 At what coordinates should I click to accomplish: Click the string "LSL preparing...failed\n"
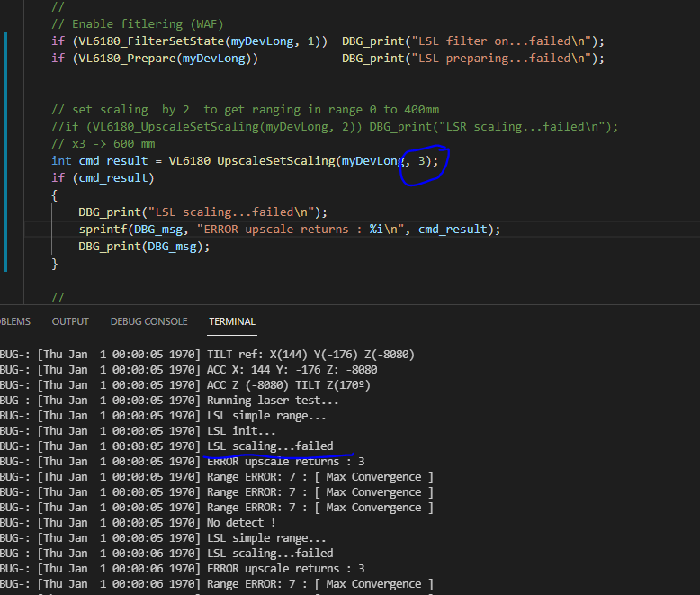[x=504, y=59]
